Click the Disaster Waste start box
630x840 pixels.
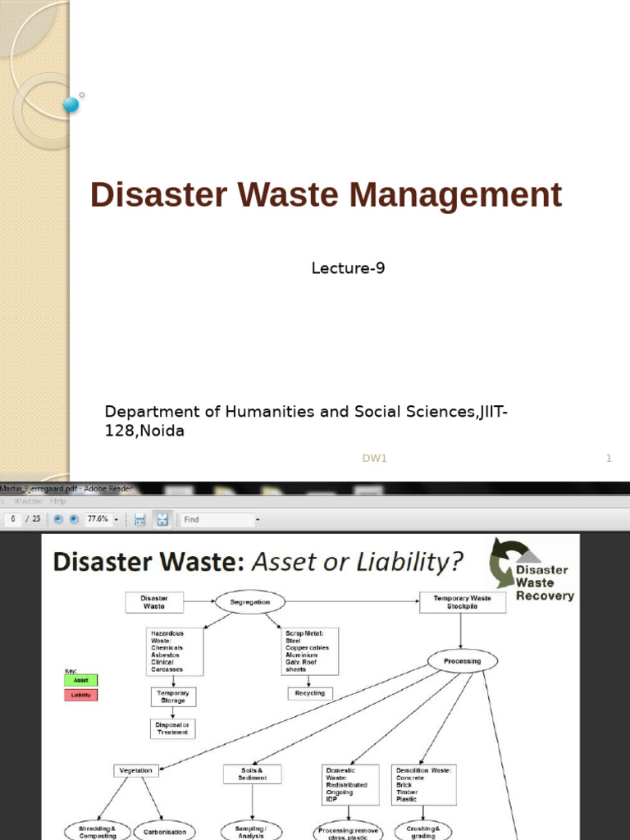pos(154,602)
